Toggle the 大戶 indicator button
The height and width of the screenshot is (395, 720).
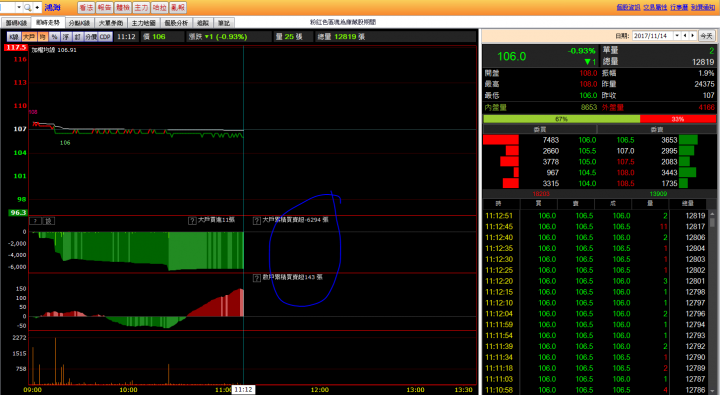tap(29, 37)
